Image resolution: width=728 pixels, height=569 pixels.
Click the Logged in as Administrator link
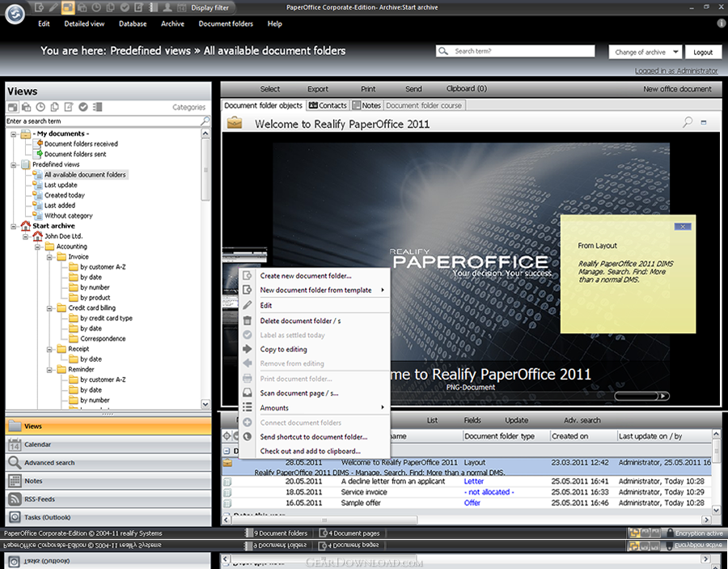pos(676,70)
